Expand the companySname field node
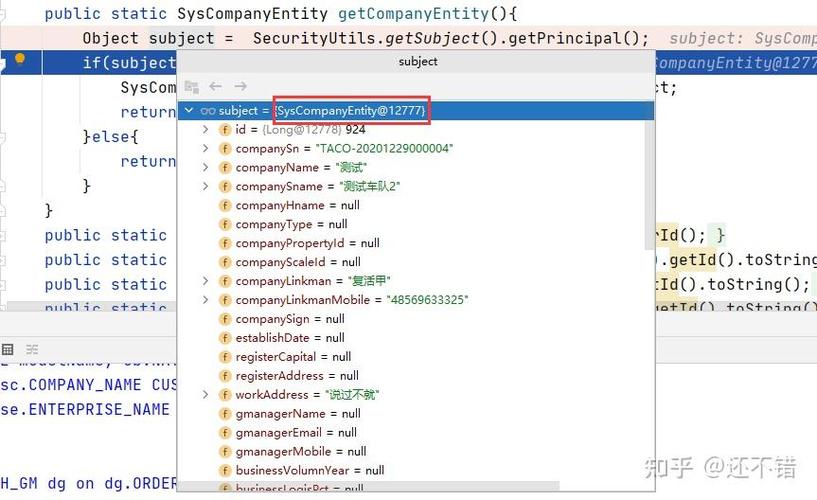 tap(205, 186)
